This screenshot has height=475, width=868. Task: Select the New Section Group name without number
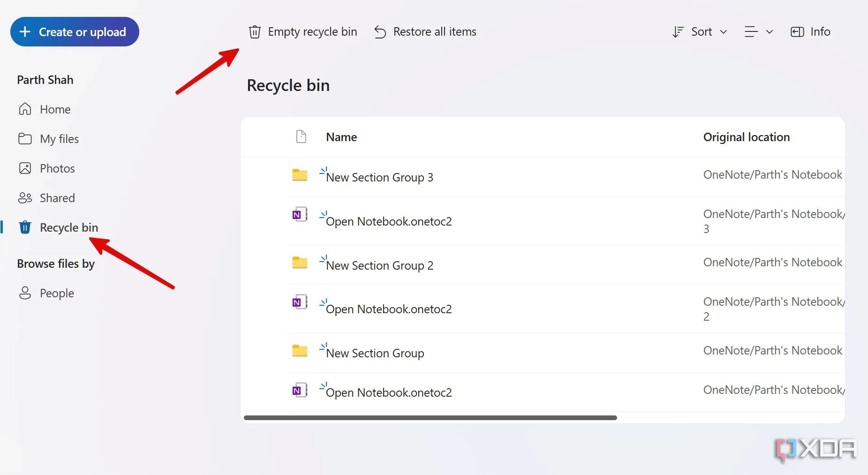(x=375, y=353)
